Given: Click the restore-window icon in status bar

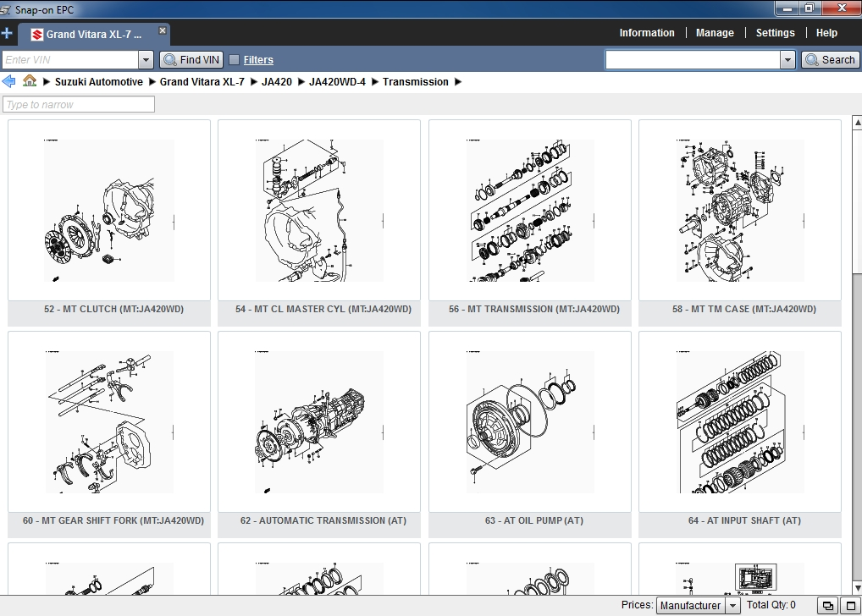Looking at the screenshot, I should click(x=828, y=606).
